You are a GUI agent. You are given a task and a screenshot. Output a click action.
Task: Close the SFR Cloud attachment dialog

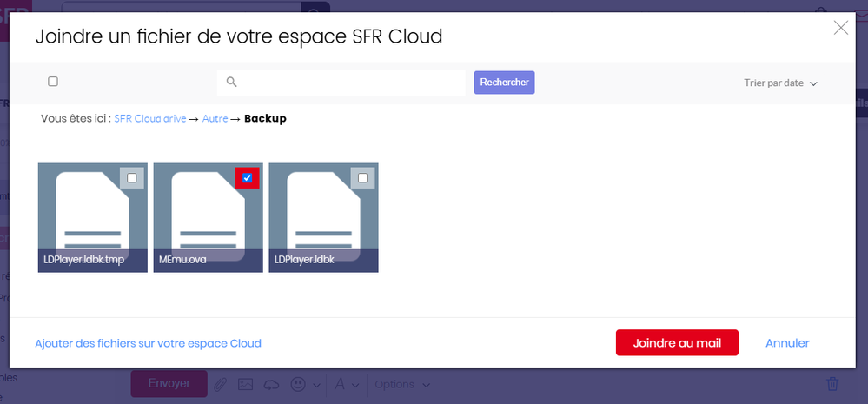pyautogui.click(x=840, y=28)
